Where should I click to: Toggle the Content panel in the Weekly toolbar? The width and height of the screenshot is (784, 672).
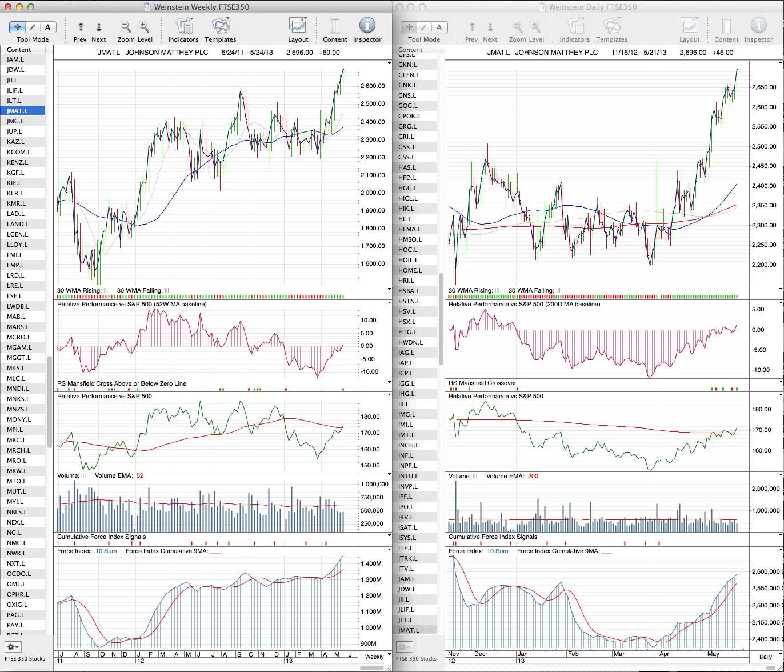335,26
